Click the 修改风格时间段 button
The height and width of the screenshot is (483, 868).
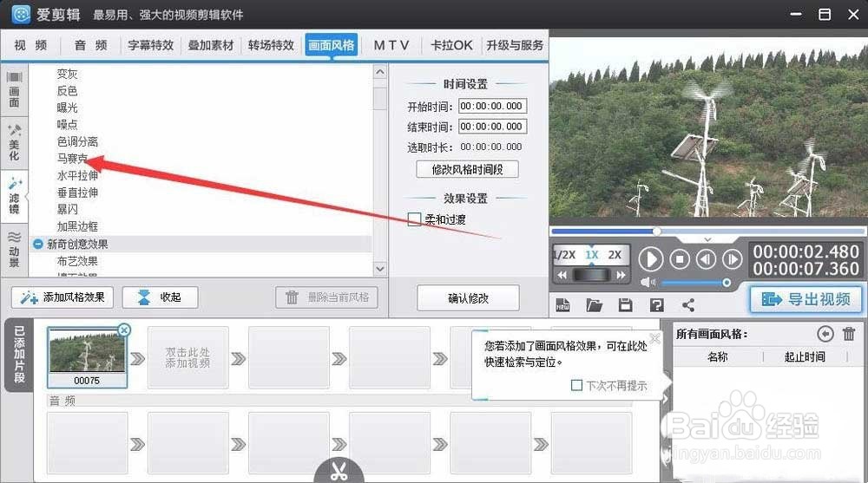(467, 169)
